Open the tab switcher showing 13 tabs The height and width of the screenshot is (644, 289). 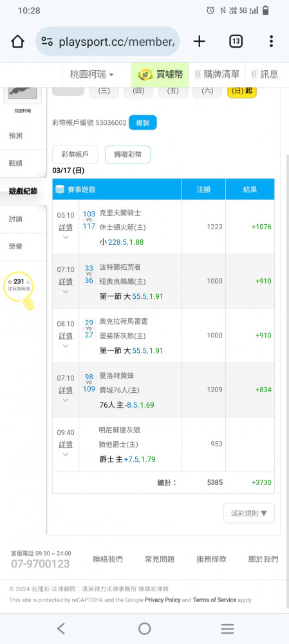pyautogui.click(x=236, y=41)
